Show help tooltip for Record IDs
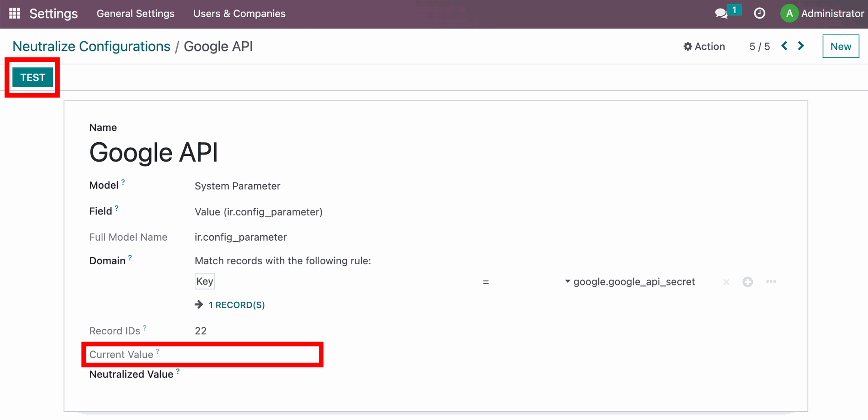 [145, 328]
